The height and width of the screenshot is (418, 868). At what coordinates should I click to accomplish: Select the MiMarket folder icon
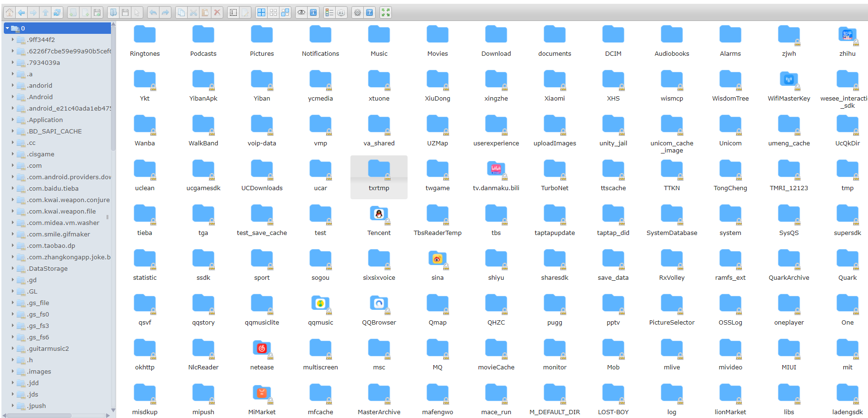(262, 394)
